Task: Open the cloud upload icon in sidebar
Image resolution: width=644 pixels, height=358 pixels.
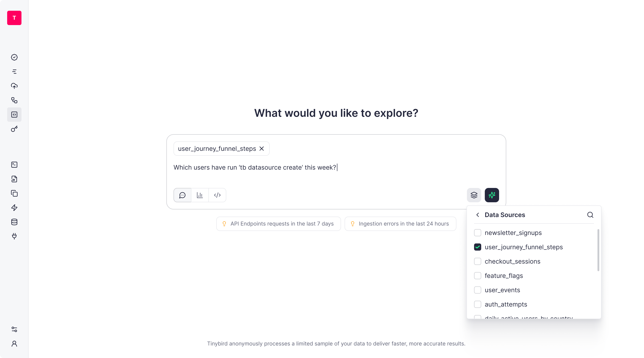Action: pyautogui.click(x=14, y=86)
